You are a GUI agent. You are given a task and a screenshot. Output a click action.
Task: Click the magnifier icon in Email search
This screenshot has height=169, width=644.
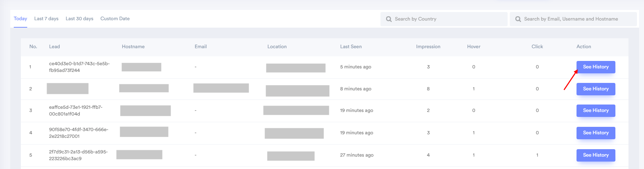point(518,19)
